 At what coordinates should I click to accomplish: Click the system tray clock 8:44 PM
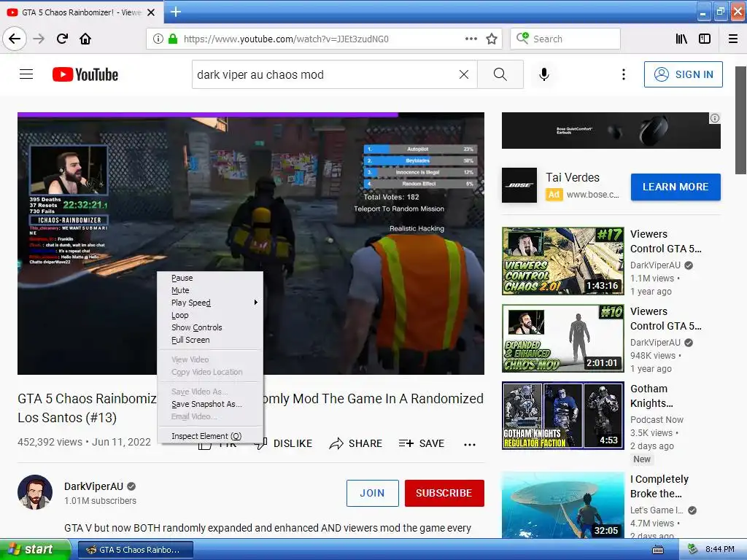[719, 550]
